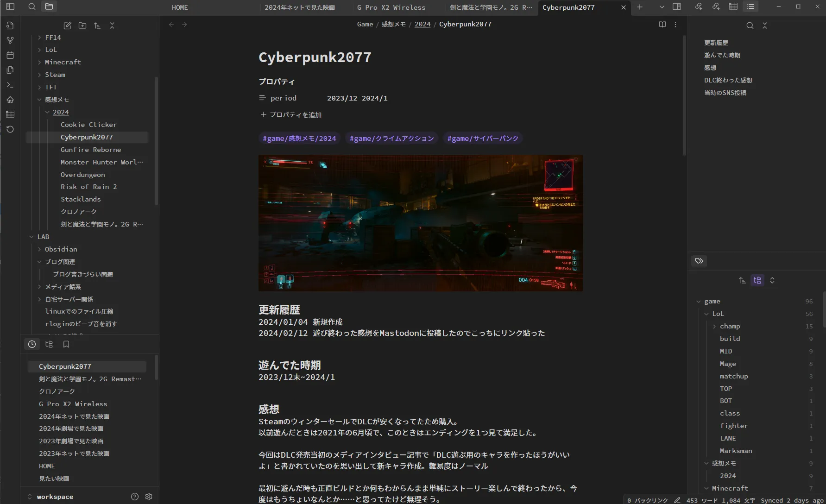
Task: Expand or collapse all tags
Action: click(x=772, y=280)
